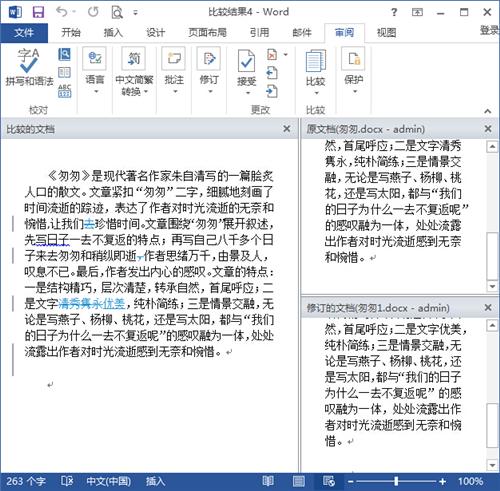Open the 保护 dropdown
The width and height of the screenshot is (500, 491).
pyautogui.click(x=354, y=71)
